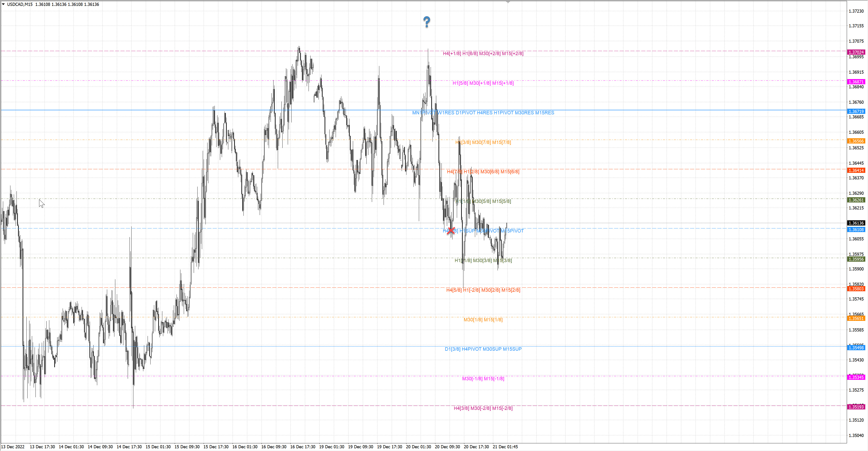Click the H4[3/8] M30[-2/8] M15[-2/8] label
This screenshot has height=451, width=868.
pyautogui.click(x=483, y=408)
